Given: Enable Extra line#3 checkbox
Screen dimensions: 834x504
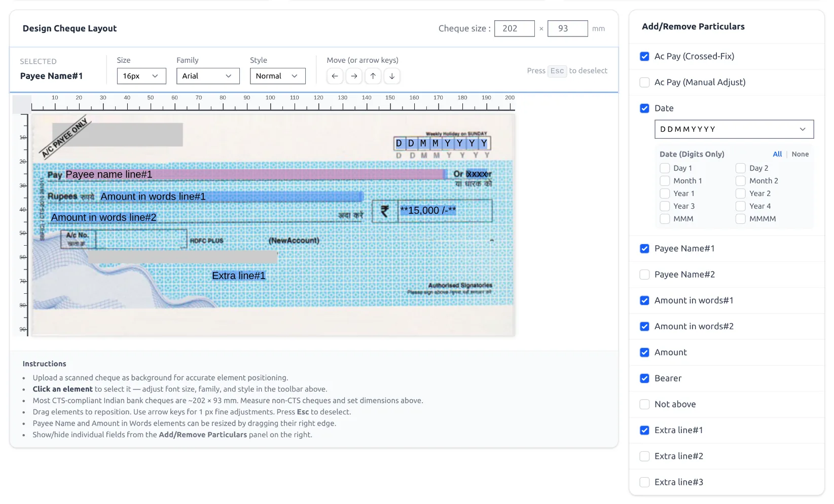Looking at the screenshot, I should [x=644, y=482].
